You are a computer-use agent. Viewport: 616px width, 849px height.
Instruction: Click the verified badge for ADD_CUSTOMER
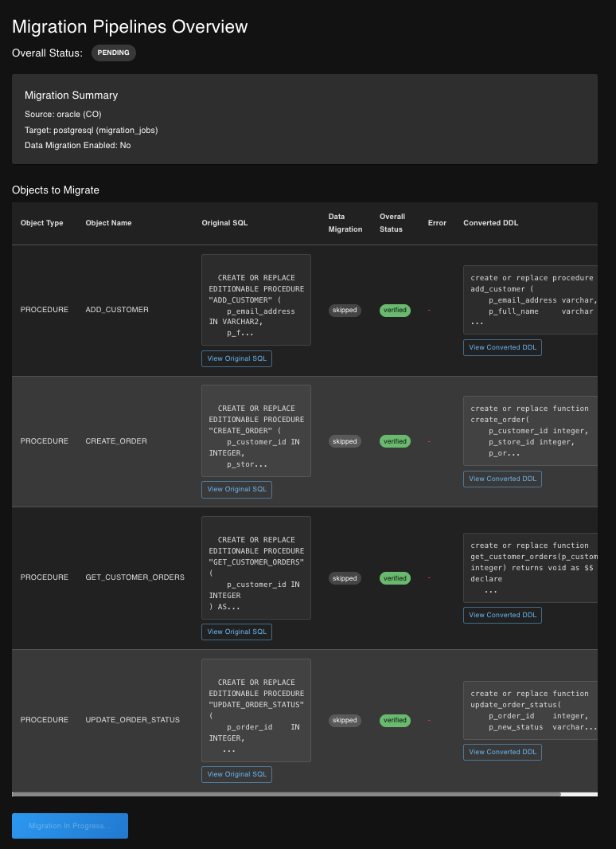coord(395,310)
